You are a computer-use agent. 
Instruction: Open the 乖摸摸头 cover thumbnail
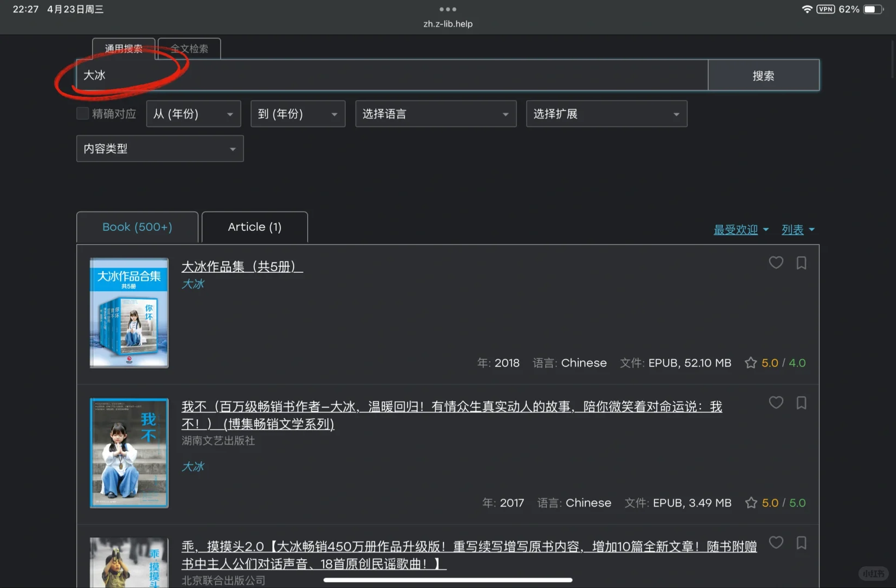coord(129,563)
